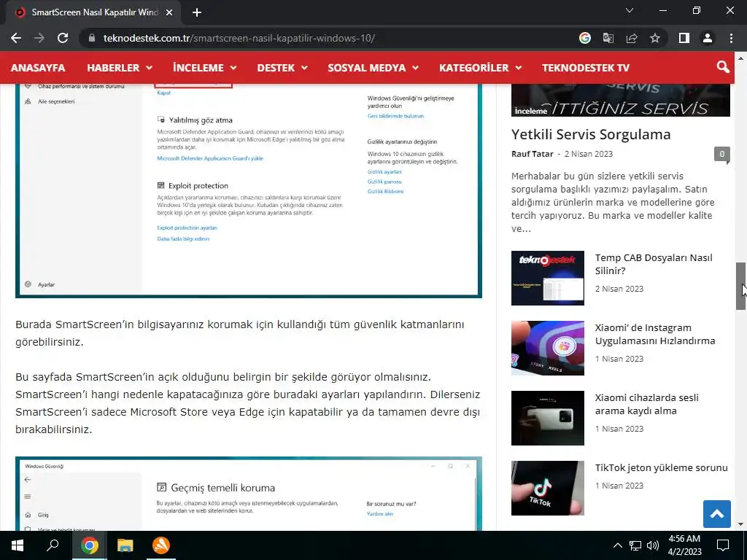747x560 pixels.
Task: Open the Windows Start menu
Action: 18,545
